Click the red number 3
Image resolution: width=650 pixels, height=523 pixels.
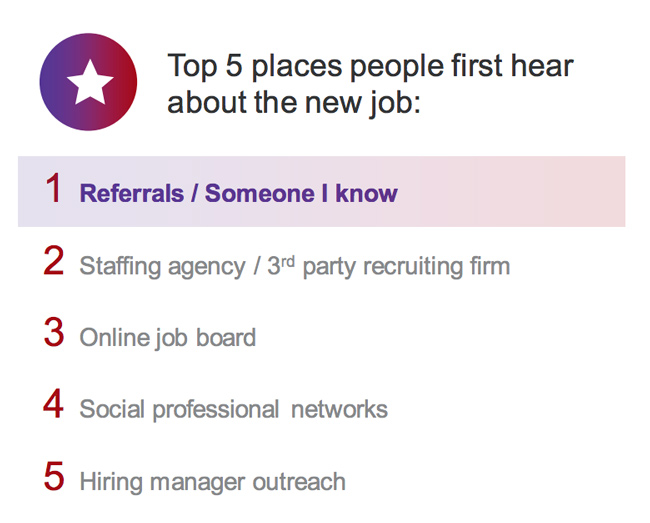tap(54, 334)
